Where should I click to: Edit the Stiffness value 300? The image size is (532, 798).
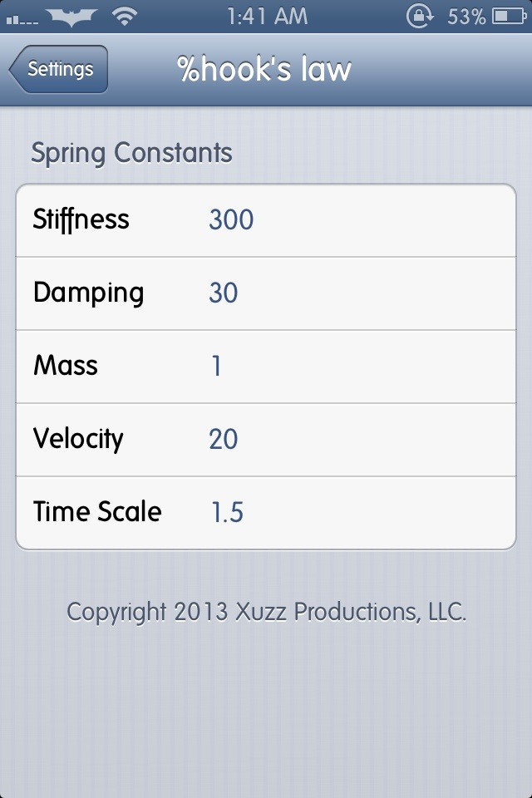[231, 219]
